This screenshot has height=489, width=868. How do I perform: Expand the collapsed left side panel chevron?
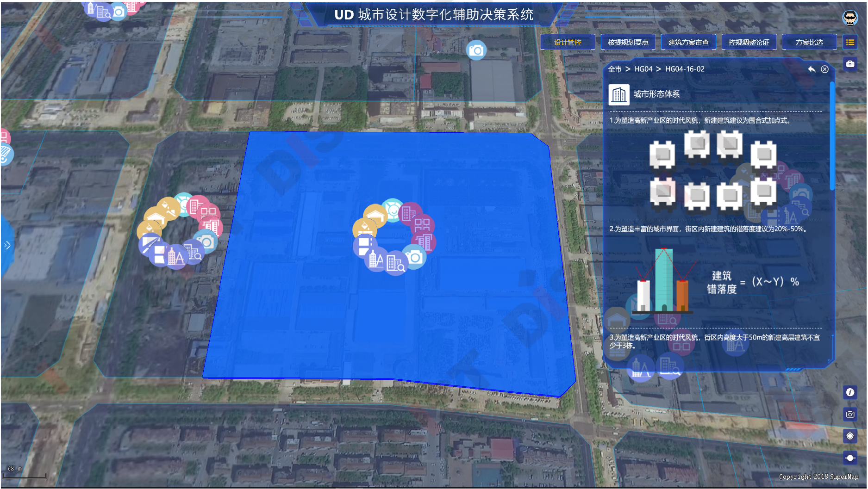click(7, 245)
